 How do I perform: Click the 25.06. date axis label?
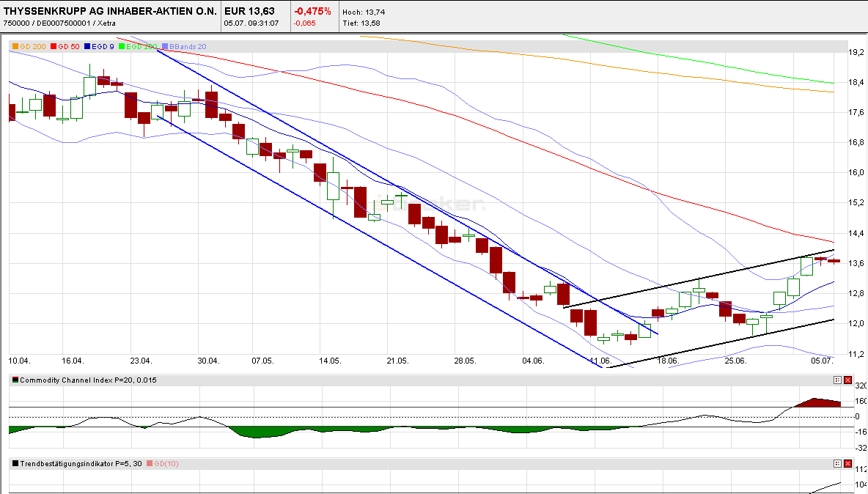point(735,361)
